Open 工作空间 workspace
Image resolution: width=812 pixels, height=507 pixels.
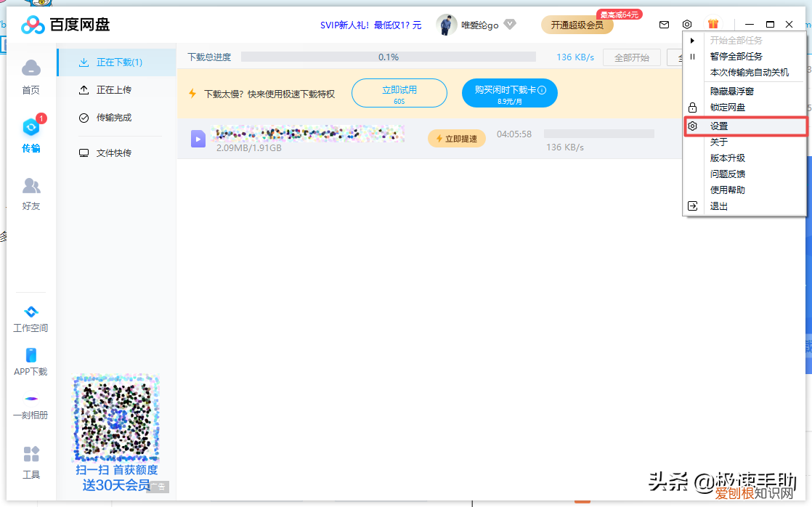(x=31, y=317)
